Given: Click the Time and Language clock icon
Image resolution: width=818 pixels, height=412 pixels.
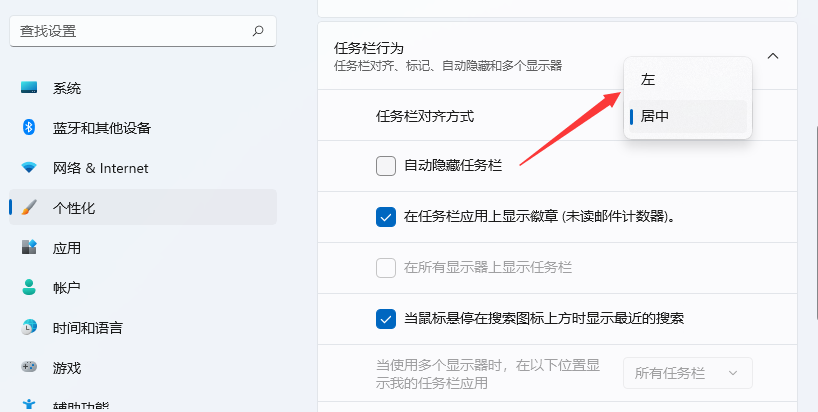Looking at the screenshot, I should pos(29,328).
